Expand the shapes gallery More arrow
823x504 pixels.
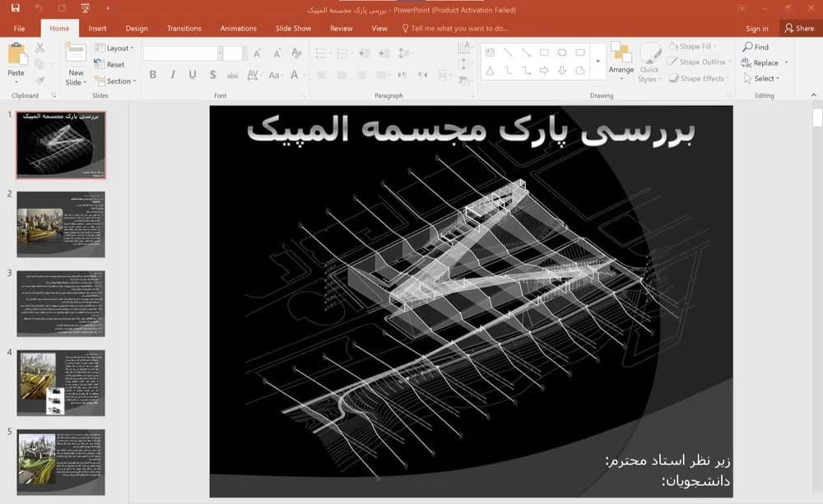tap(597, 62)
